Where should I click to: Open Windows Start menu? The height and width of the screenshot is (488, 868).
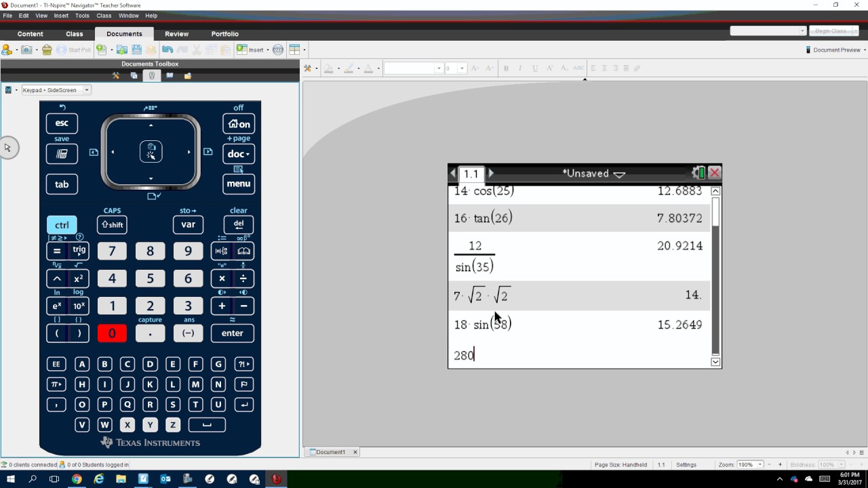pyautogui.click(x=10, y=479)
